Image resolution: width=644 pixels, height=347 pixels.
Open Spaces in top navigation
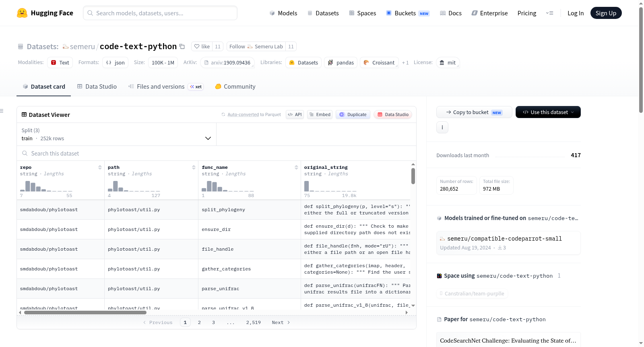pos(362,13)
